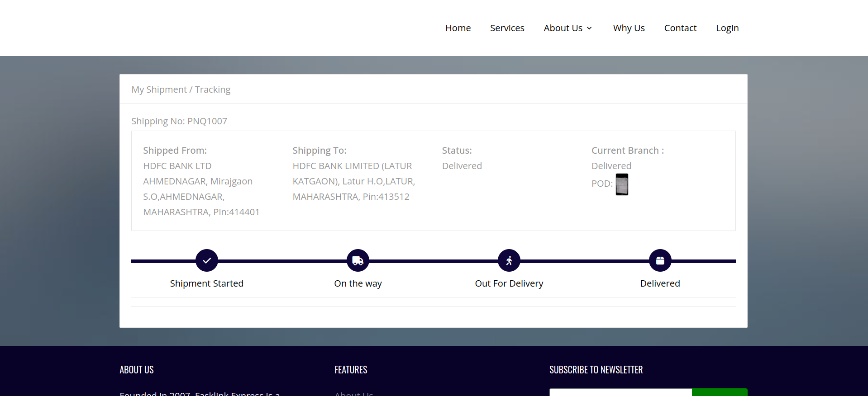Image resolution: width=868 pixels, height=396 pixels.
Task: Click the ABOUT US footer heading
Action: (137, 370)
